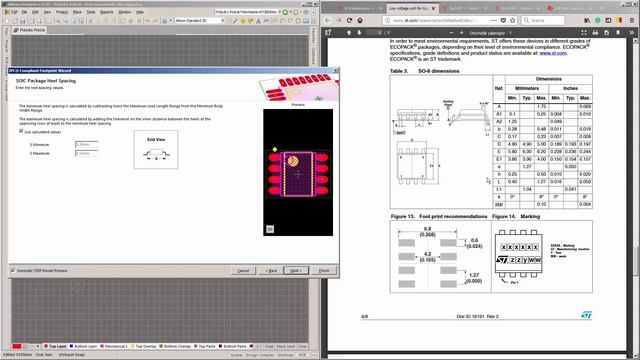Image resolution: width=640 pixels, height=360 pixels.
Task: Open the Edit menu in Altium
Action: pos(35,12)
